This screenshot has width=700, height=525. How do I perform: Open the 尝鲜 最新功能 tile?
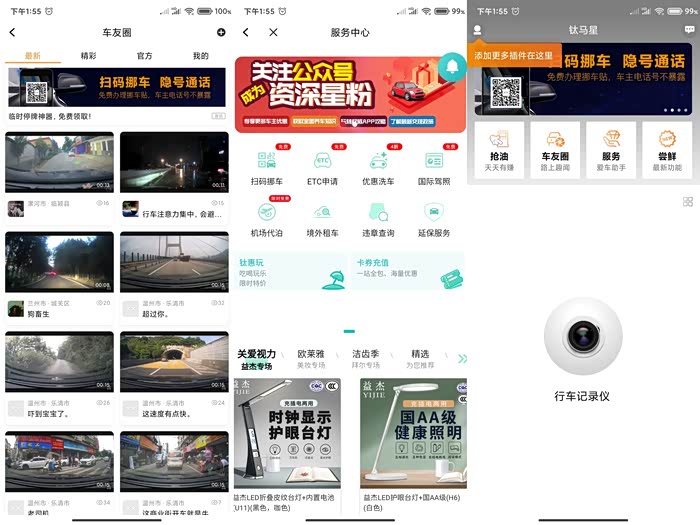point(667,150)
